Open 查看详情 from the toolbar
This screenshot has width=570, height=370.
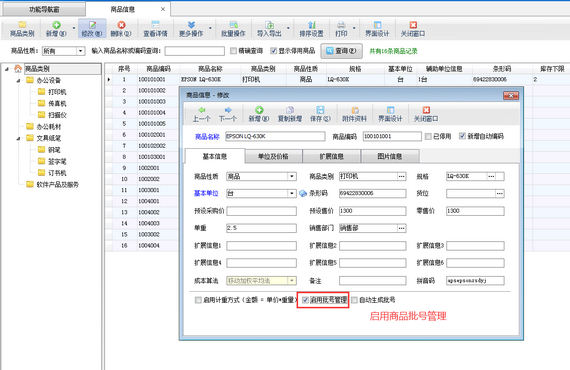pos(155,29)
